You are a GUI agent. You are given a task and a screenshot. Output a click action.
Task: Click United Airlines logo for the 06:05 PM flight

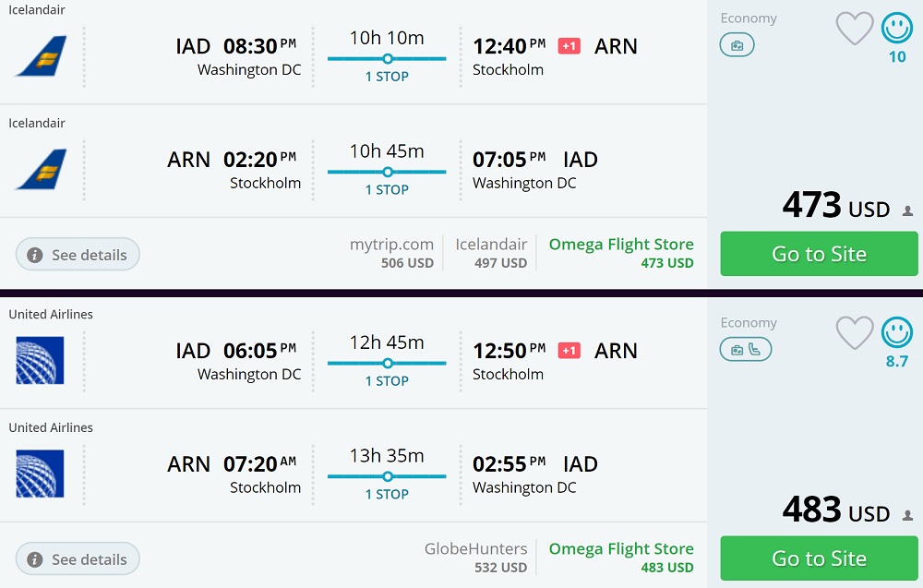(x=40, y=360)
